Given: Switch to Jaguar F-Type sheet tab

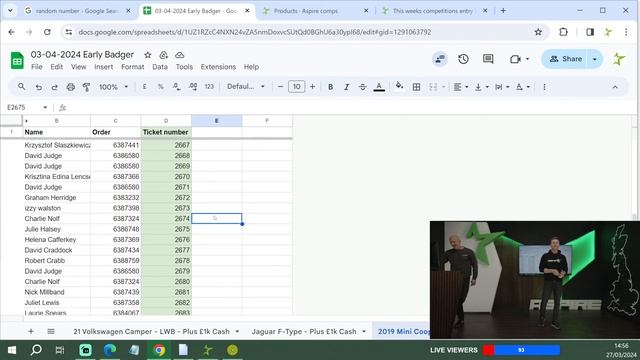Looking at the screenshot, I should click(x=304, y=331).
